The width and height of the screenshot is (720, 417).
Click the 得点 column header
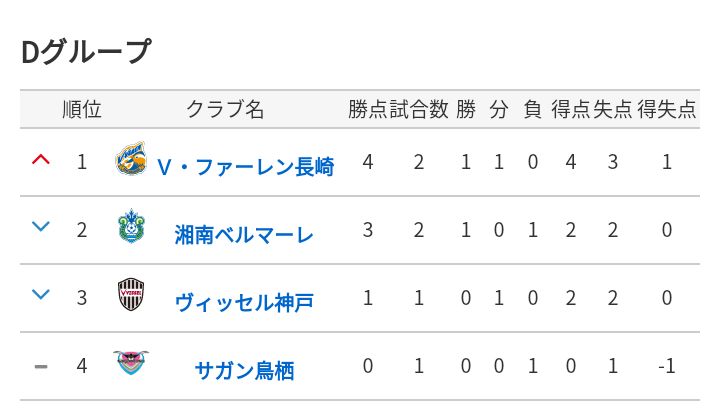coord(571,110)
